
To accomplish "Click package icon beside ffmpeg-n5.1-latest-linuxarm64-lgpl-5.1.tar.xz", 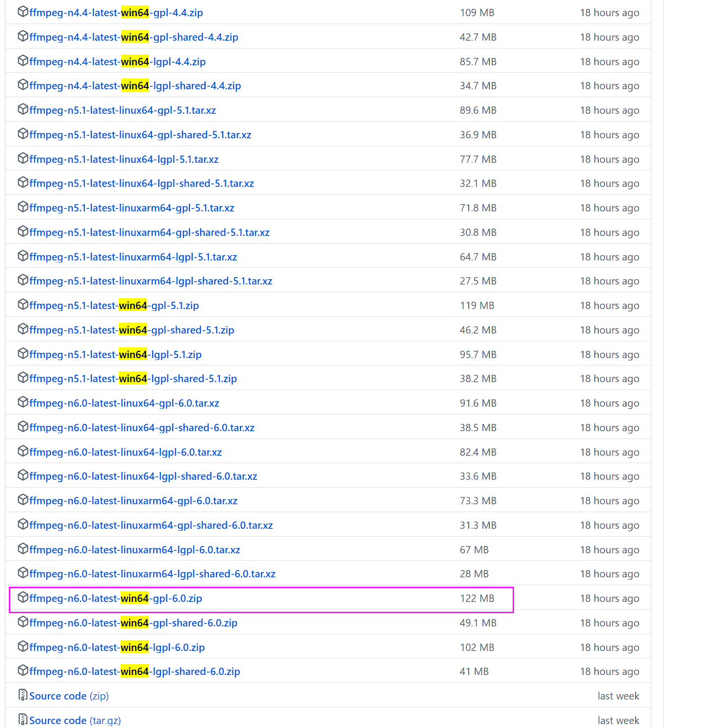I will coord(23,256).
